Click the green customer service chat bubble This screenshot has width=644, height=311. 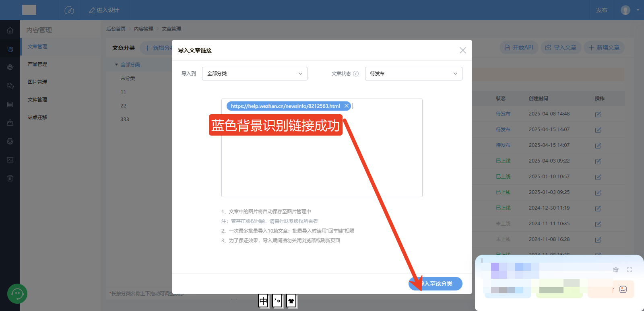click(17, 294)
